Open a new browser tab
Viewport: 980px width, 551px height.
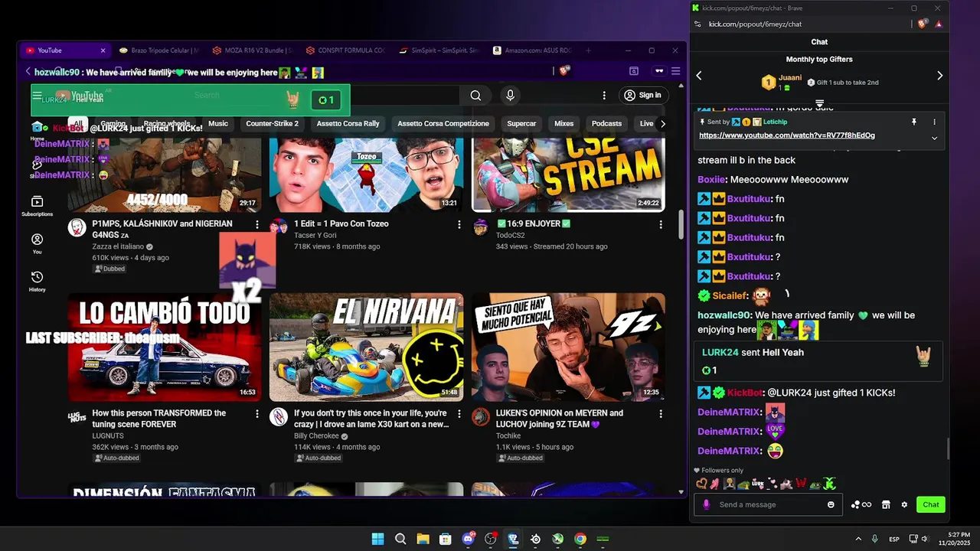point(588,51)
